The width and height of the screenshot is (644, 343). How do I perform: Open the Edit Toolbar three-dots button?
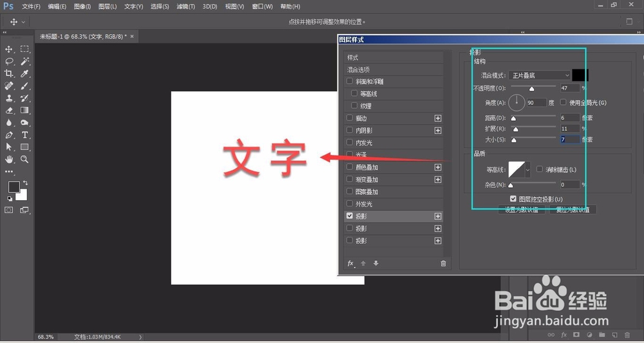tap(9, 171)
